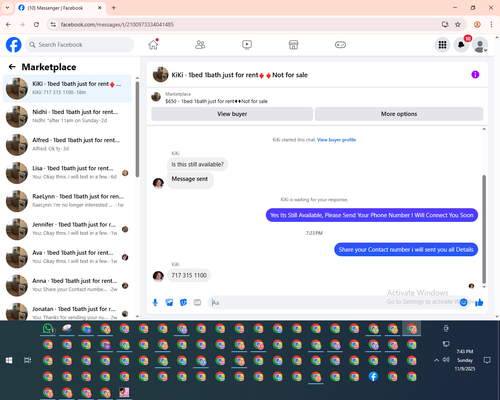The image size is (500, 400).
Task: Open the Alfred conversation
Action: click(67, 145)
